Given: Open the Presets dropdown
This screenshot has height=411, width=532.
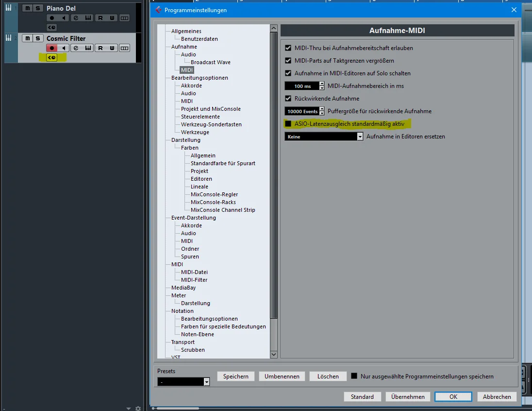Looking at the screenshot, I should click(183, 382).
